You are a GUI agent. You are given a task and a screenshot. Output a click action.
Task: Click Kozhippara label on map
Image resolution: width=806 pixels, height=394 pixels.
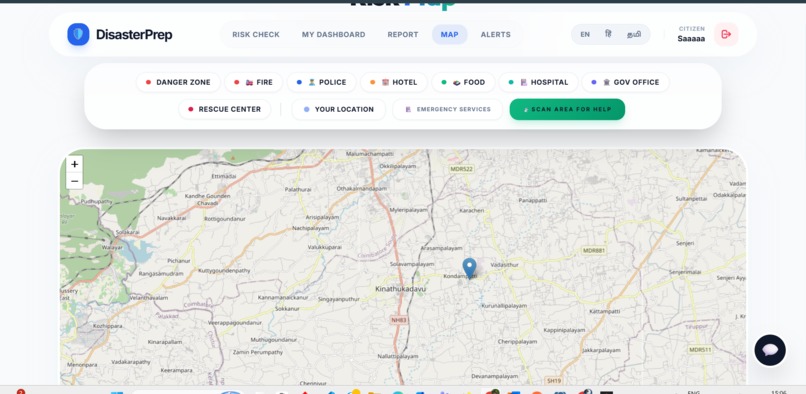click(107, 326)
